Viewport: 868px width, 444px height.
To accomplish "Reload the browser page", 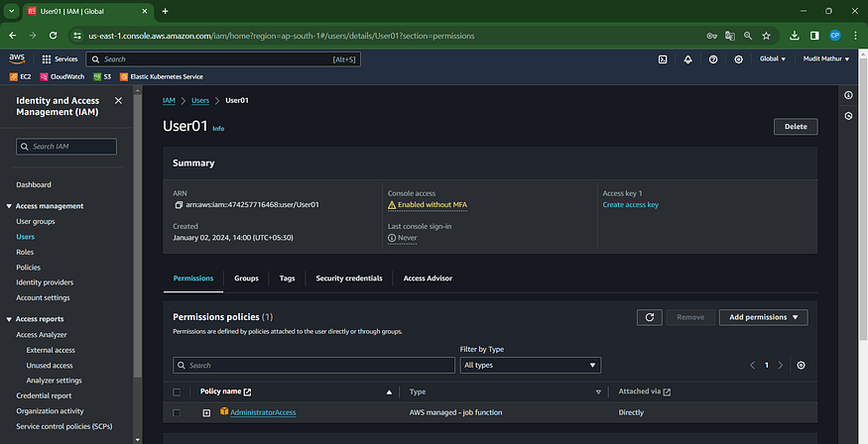I will tap(54, 36).
